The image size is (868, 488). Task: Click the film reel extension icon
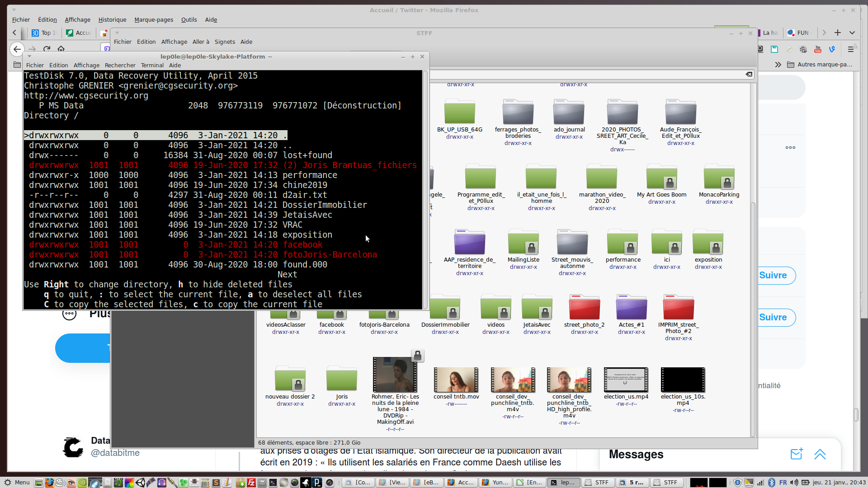(x=803, y=49)
